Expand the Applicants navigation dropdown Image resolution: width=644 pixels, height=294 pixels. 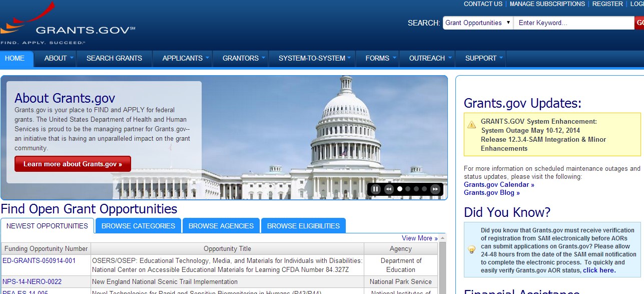[208, 58]
